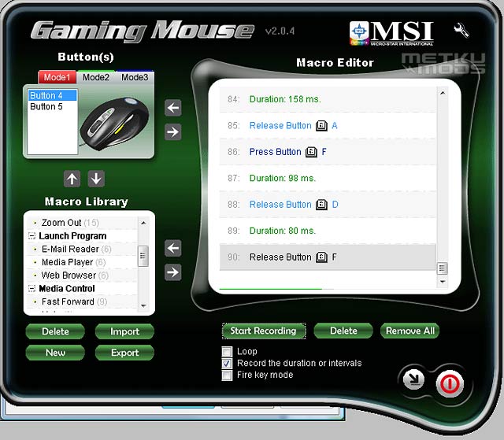This screenshot has width=504, height=440.
Task: Click the keyboard icon in row 85
Action: (x=321, y=126)
